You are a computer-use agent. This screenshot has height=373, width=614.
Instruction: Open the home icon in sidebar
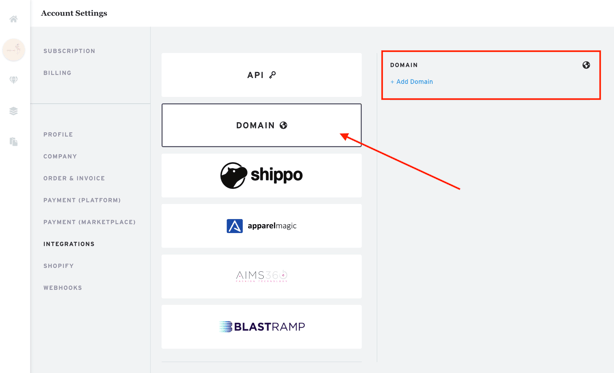pyautogui.click(x=14, y=19)
